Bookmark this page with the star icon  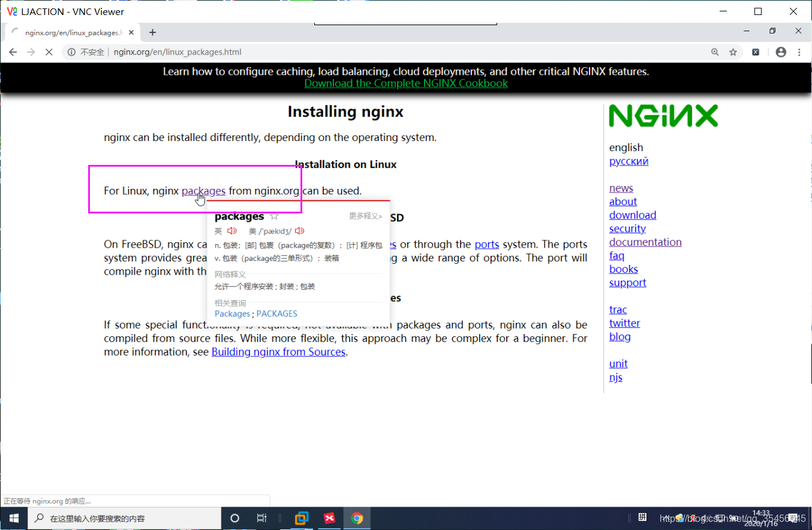[x=733, y=52]
